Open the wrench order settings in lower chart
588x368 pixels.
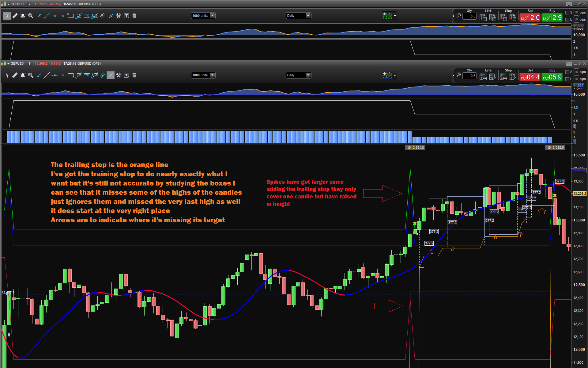pos(458,75)
